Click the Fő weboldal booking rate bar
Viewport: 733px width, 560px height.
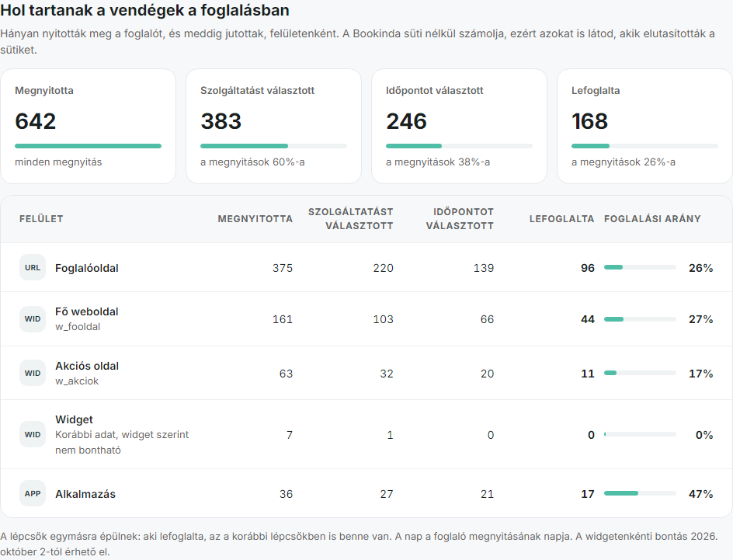coord(640,319)
